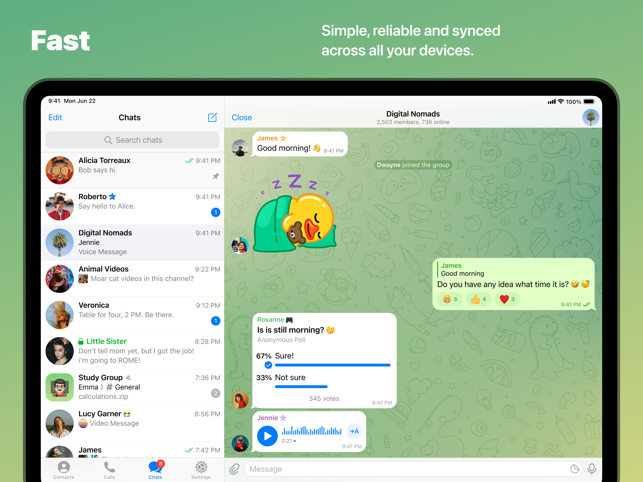This screenshot has width=643, height=482.
Task: Open scheduled message clock icon in input
Action: [x=575, y=469]
